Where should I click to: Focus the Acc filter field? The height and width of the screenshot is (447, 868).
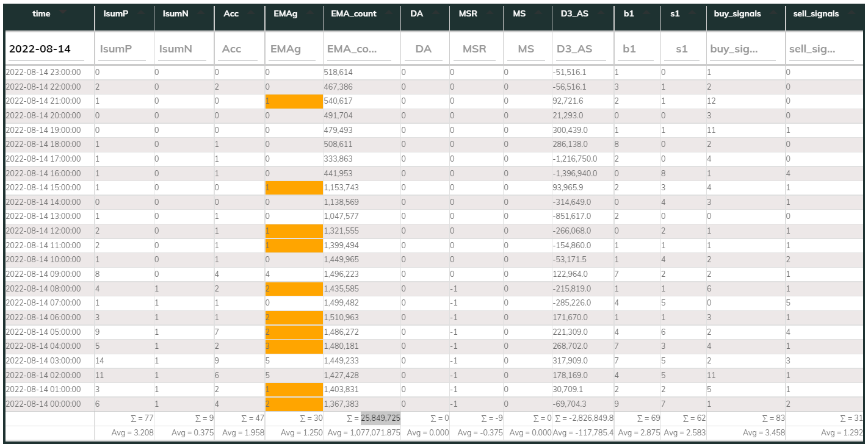[x=239, y=49]
